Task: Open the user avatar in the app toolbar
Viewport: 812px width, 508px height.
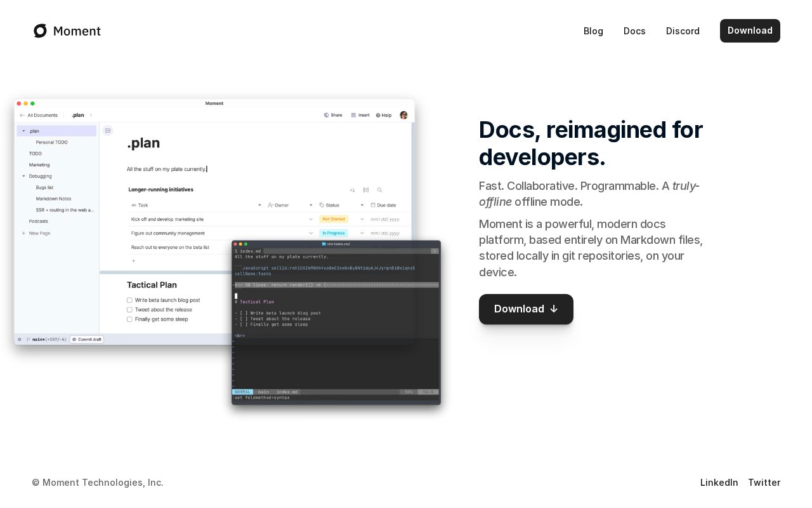Action: tap(403, 115)
